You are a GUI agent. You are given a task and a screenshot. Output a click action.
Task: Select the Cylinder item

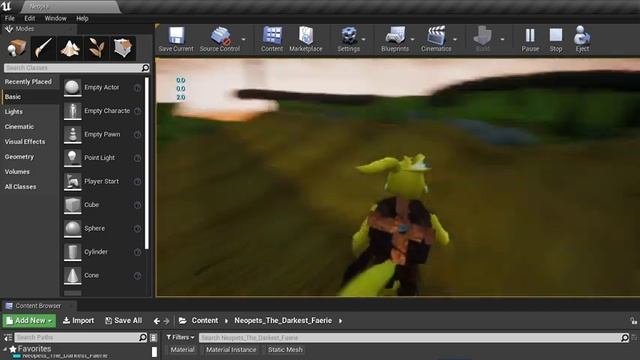(102, 252)
